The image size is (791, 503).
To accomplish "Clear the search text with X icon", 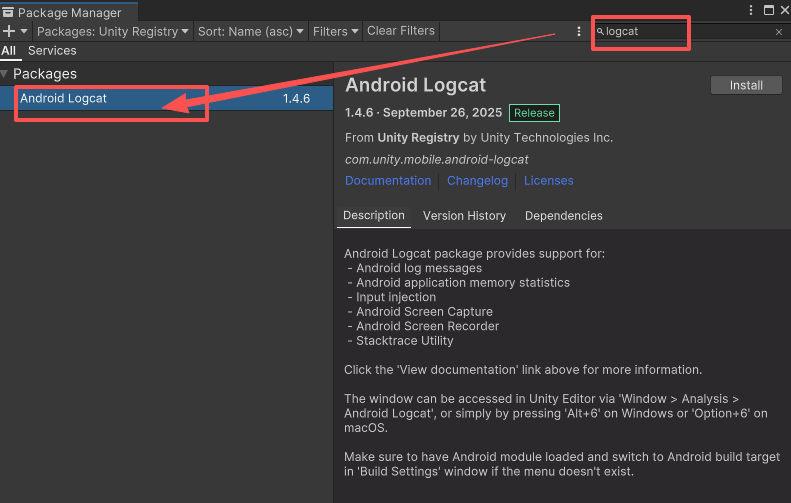I will [779, 32].
